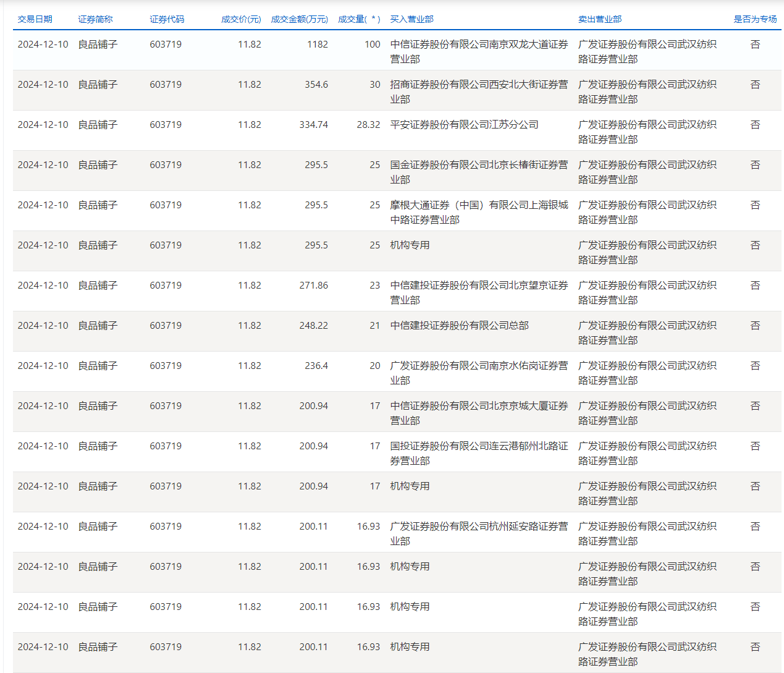Viewport: 784px width, 673px height.
Task: Click the seller cell in 摩根大通证券 row
Action: point(647,213)
